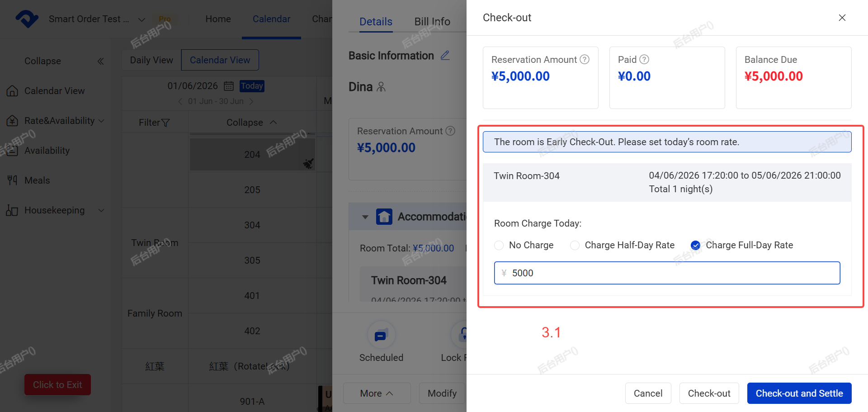Open the More menu
Viewport: 868px width, 412px height.
pos(377,393)
